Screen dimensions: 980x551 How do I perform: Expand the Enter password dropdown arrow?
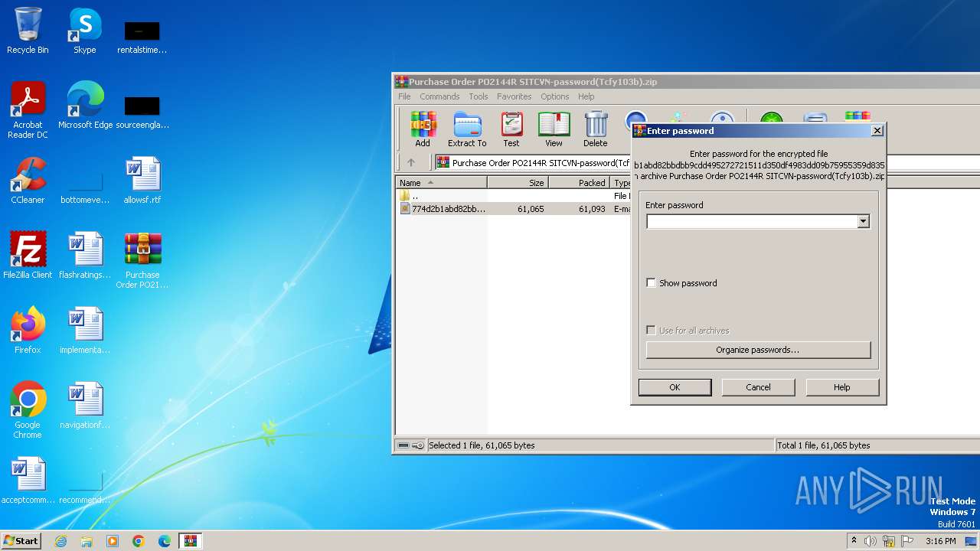coord(863,221)
